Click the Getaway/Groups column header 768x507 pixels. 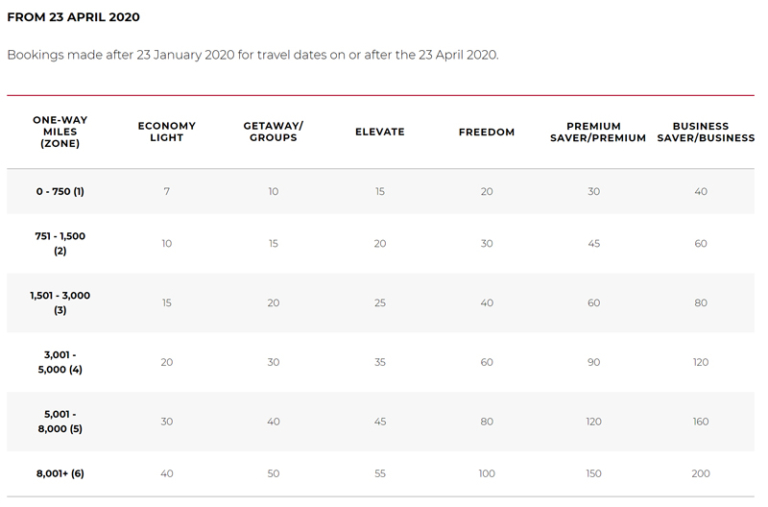click(x=273, y=132)
